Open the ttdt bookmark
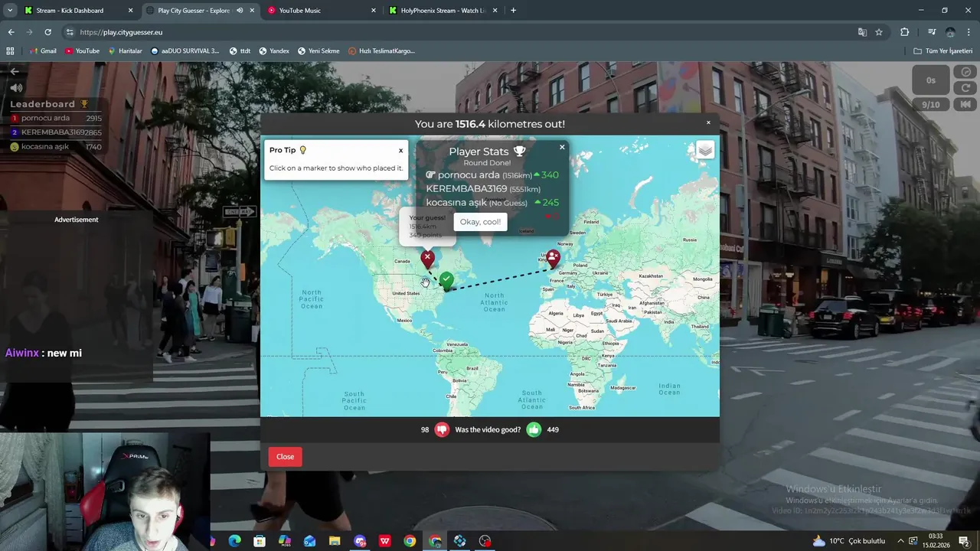 [x=240, y=51]
